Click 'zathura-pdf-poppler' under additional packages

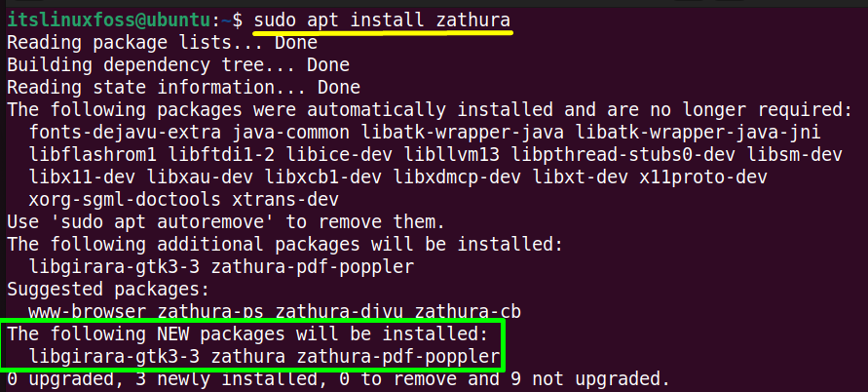coord(312,267)
